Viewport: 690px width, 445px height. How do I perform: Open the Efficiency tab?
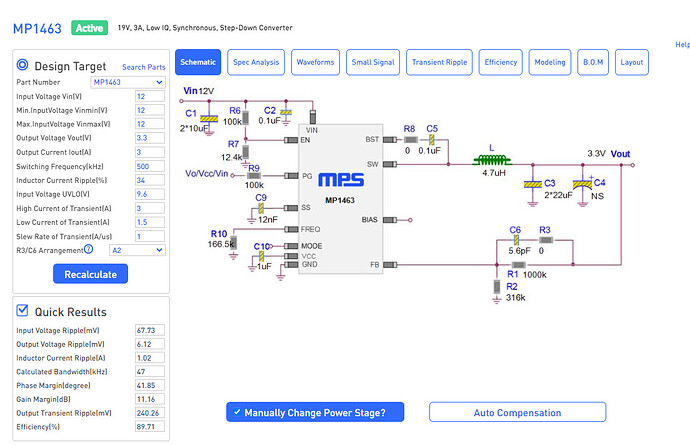(501, 62)
